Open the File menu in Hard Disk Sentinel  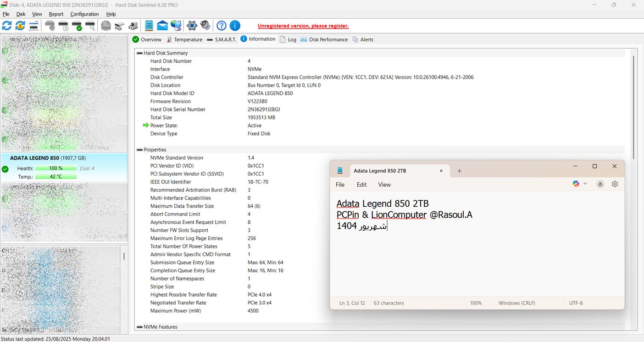pyautogui.click(x=6, y=14)
